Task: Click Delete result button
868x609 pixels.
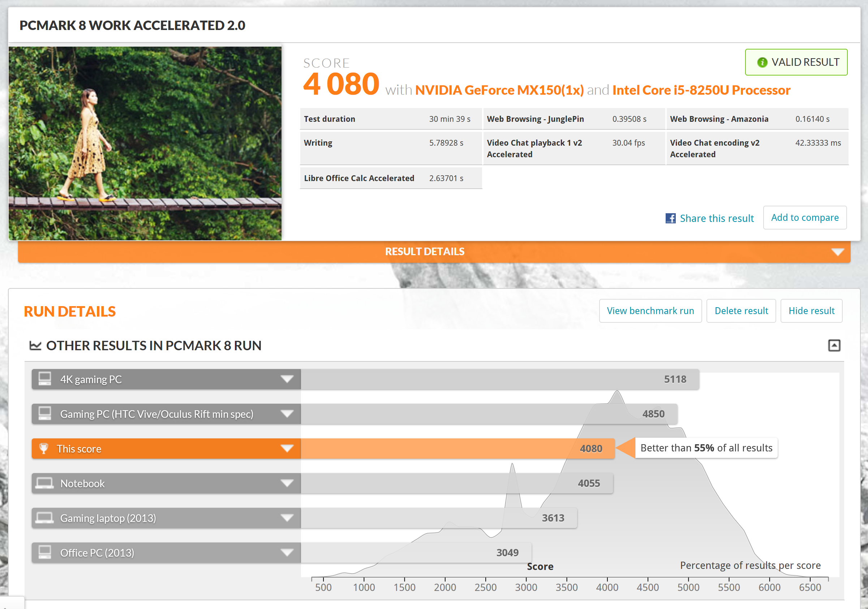Action: click(x=741, y=311)
